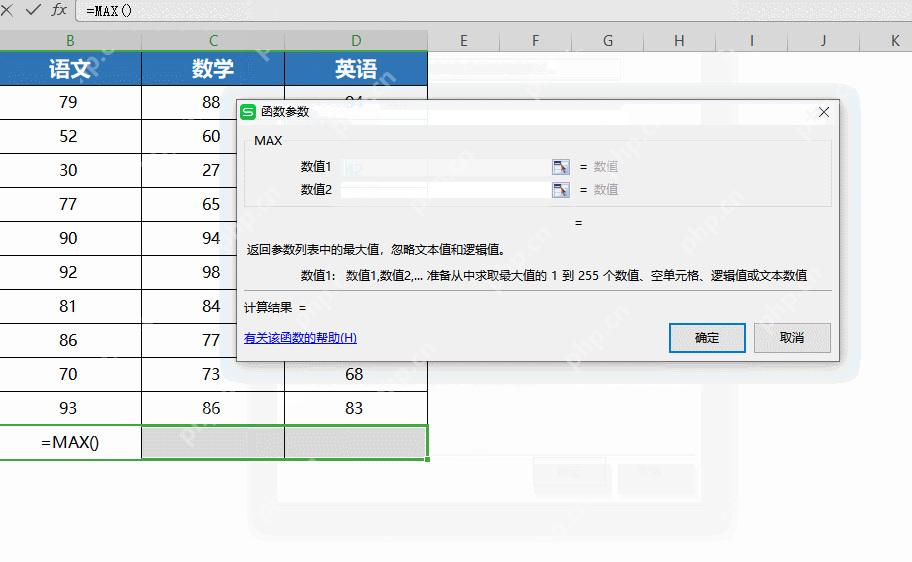The image size is (912, 562).
Task: Click the cancel X icon in formula bar
Action: (7, 9)
